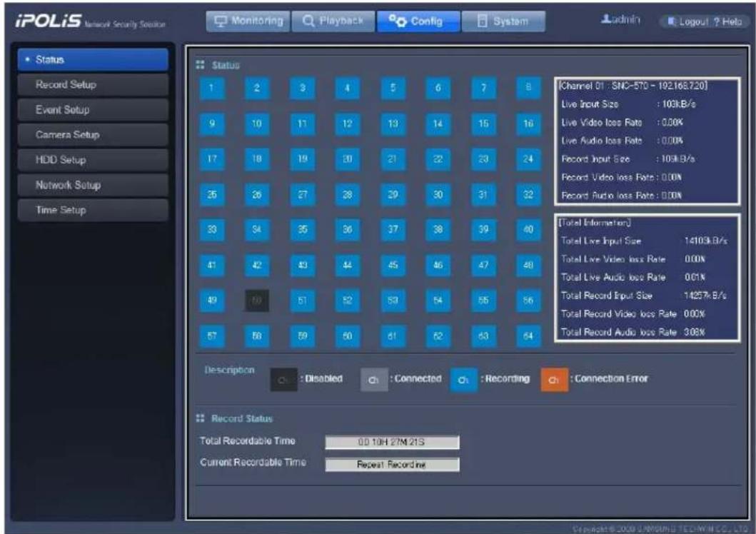Select channel 17 status icon
Screen dimensions: 756x534
(x=211, y=159)
